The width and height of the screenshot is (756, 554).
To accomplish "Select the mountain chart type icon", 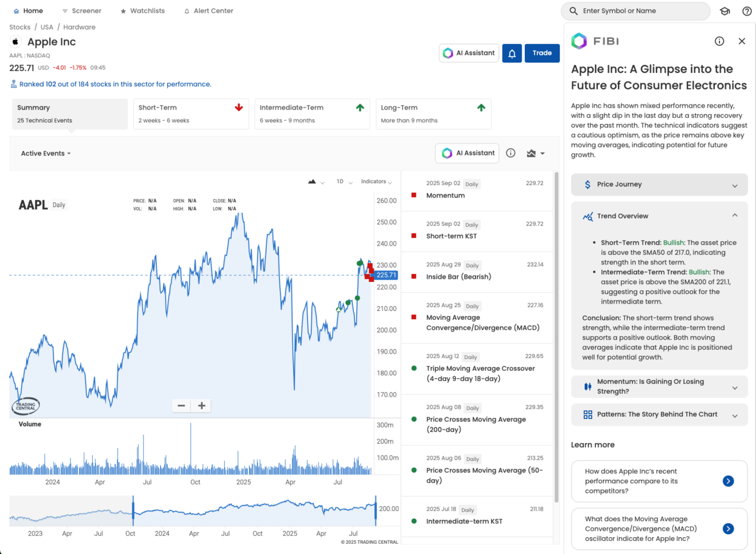I will pyautogui.click(x=310, y=181).
